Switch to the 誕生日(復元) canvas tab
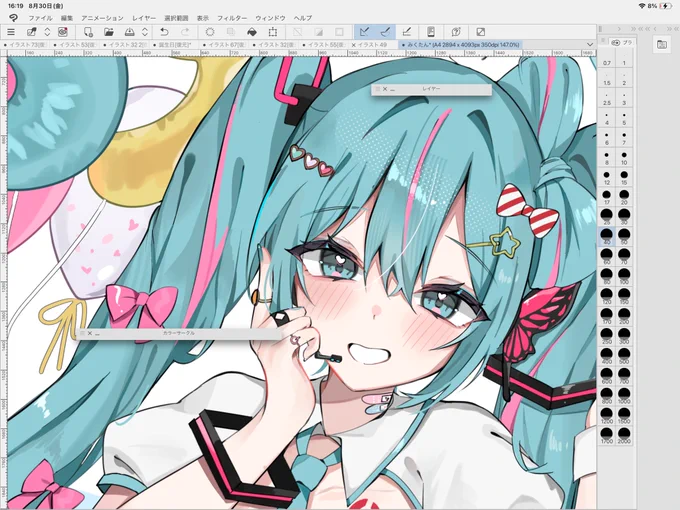Screen dimensions: 680x510 coord(172,45)
